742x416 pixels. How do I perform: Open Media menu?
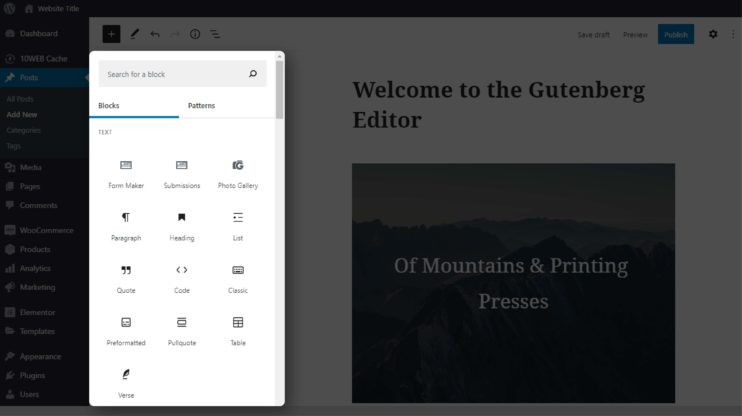(x=44, y=168)
